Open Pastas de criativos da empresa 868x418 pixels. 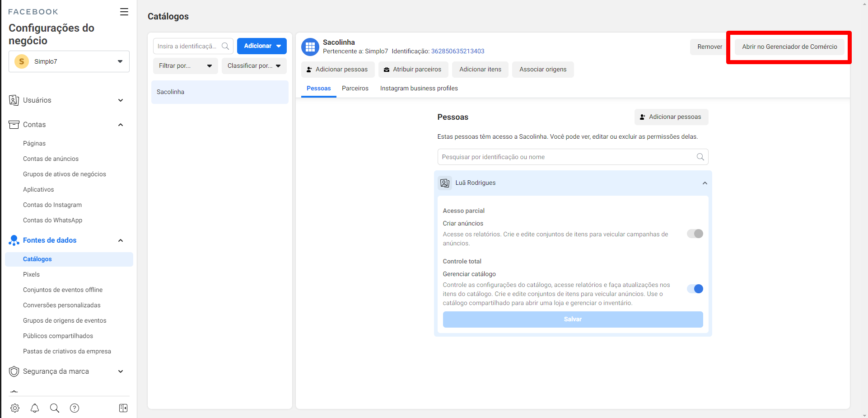67,352
